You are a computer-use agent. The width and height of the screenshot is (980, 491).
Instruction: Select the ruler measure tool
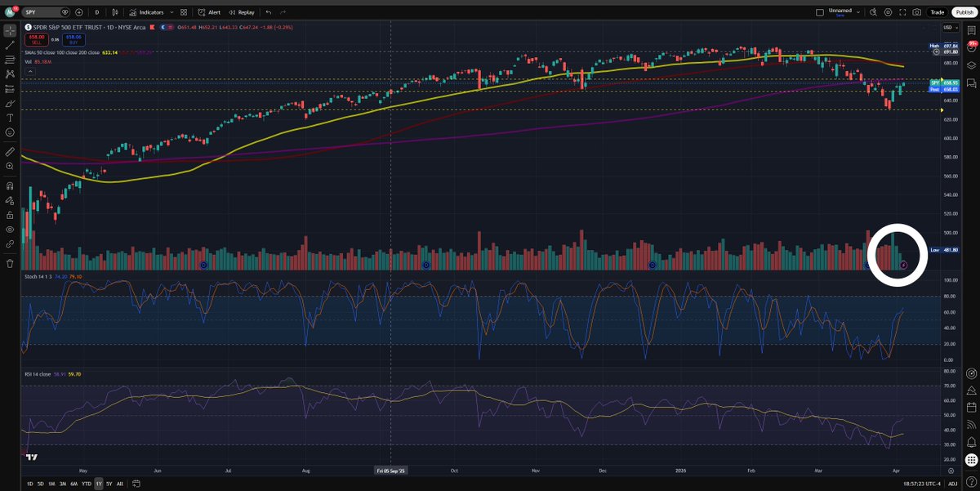click(x=10, y=151)
